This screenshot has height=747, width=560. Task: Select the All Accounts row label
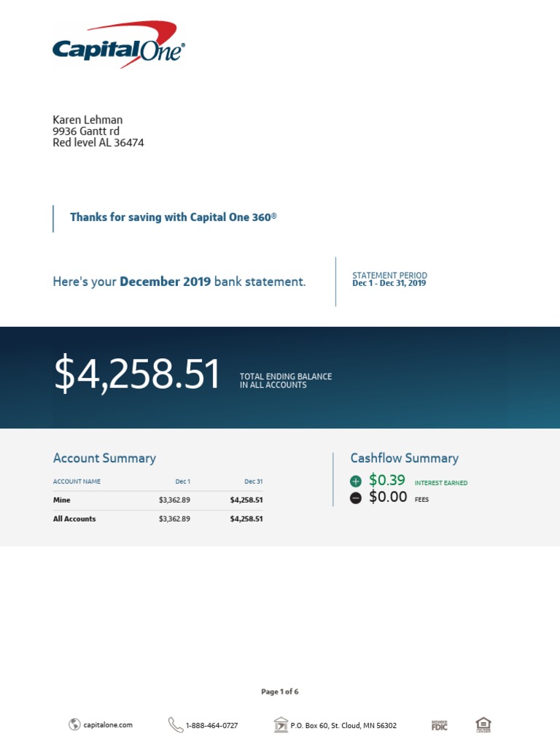tap(74, 519)
